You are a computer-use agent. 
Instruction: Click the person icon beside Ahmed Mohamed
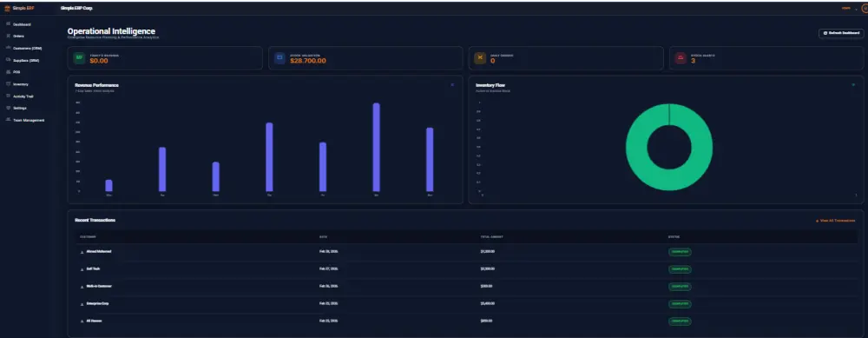click(x=82, y=252)
